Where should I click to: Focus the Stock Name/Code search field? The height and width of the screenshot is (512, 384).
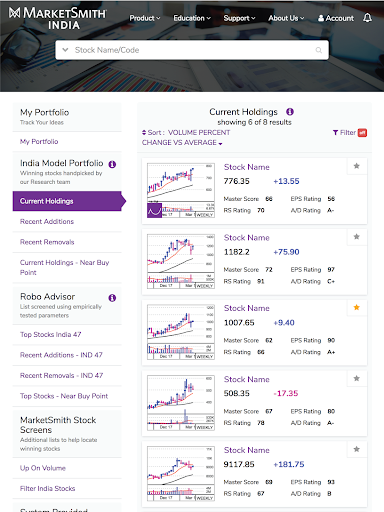coord(192,50)
